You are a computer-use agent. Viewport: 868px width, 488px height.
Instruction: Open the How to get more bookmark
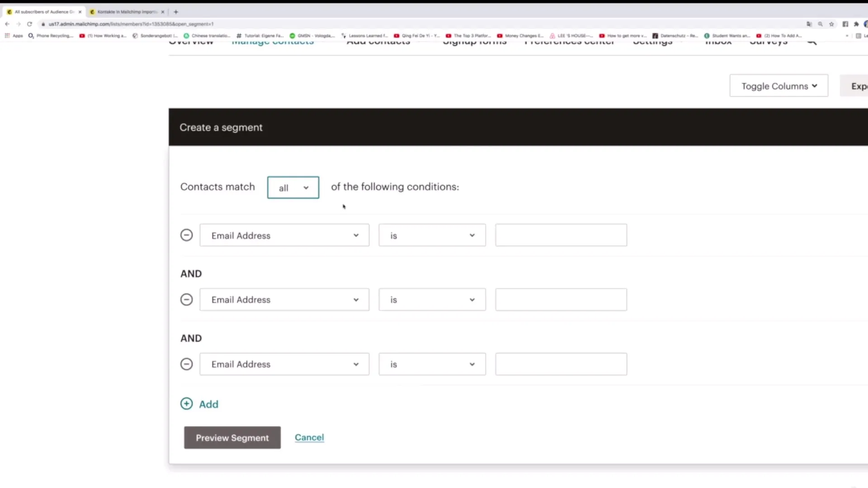623,36
